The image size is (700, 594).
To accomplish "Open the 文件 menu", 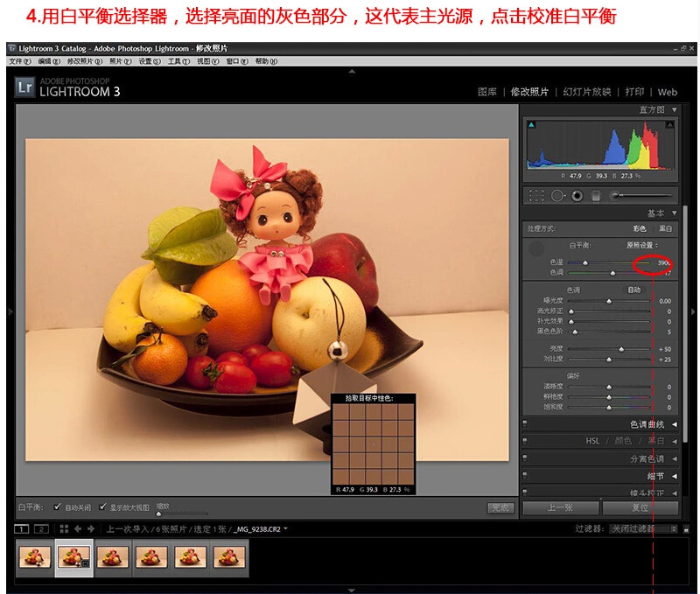I will (x=20, y=61).
